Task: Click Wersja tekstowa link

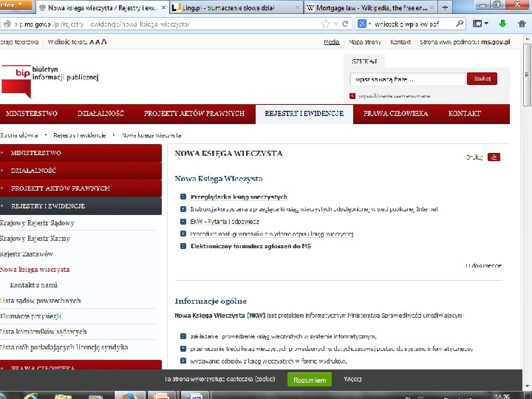Action: tap(19, 42)
